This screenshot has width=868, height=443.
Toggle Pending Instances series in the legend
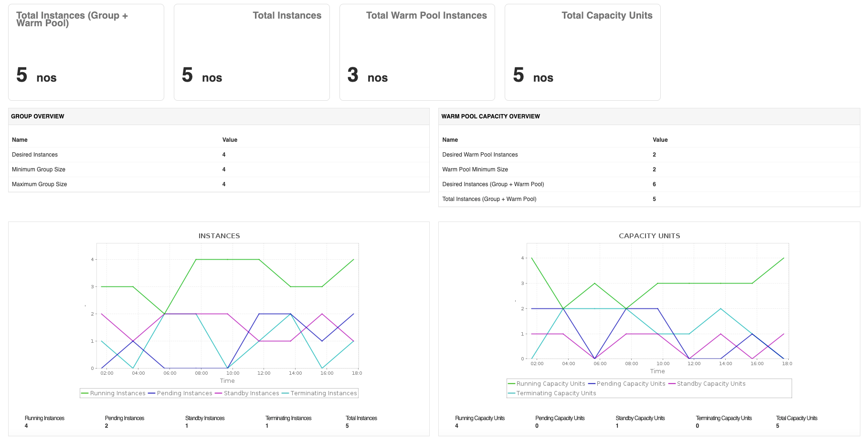click(x=180, y=393)
